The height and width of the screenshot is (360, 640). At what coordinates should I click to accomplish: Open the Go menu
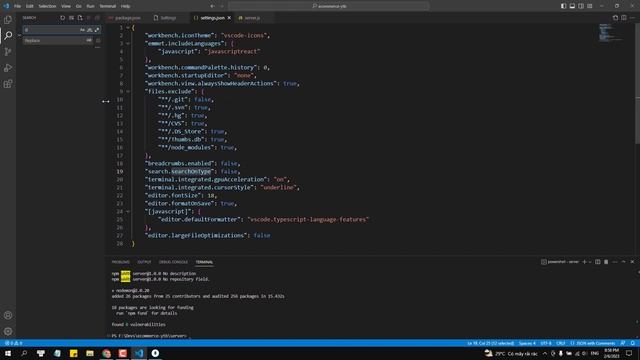click(78, 6)
